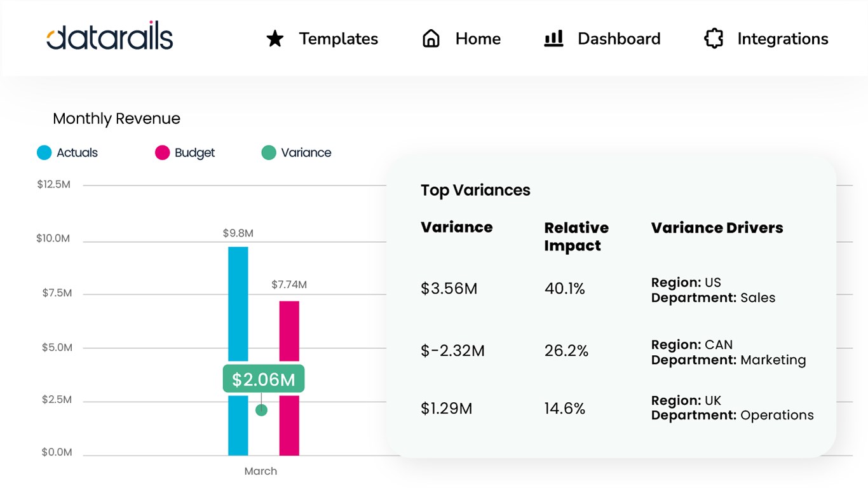
Task: Open the Integrations section
Action: point(782,39)
